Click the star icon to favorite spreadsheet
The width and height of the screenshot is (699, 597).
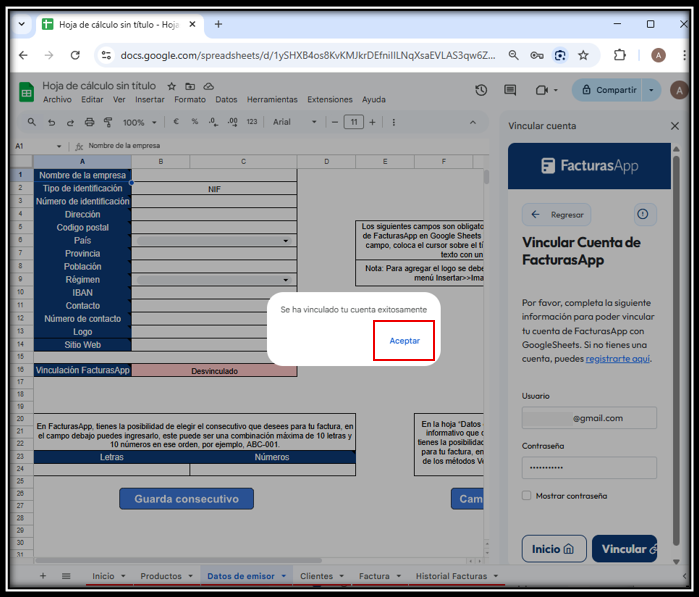pyautogui.click(x=172, y=87)
